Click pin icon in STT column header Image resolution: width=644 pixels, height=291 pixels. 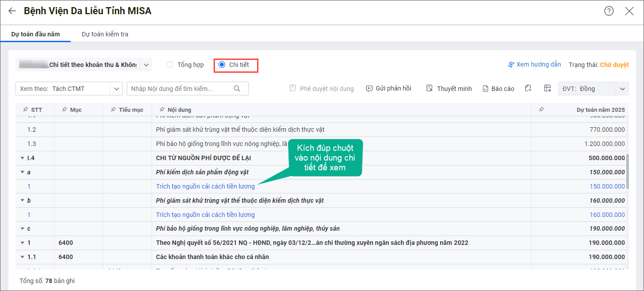[25, 110]
